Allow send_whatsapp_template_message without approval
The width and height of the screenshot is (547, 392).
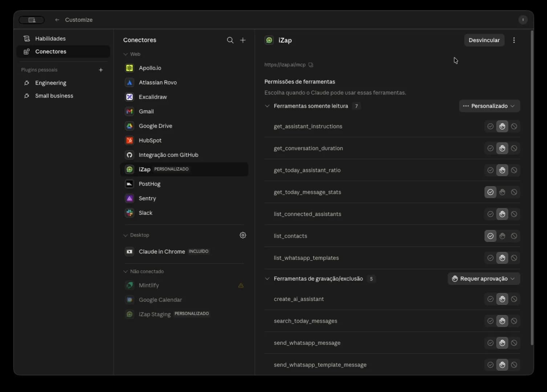pyautogui.click(x=490, y=365)
